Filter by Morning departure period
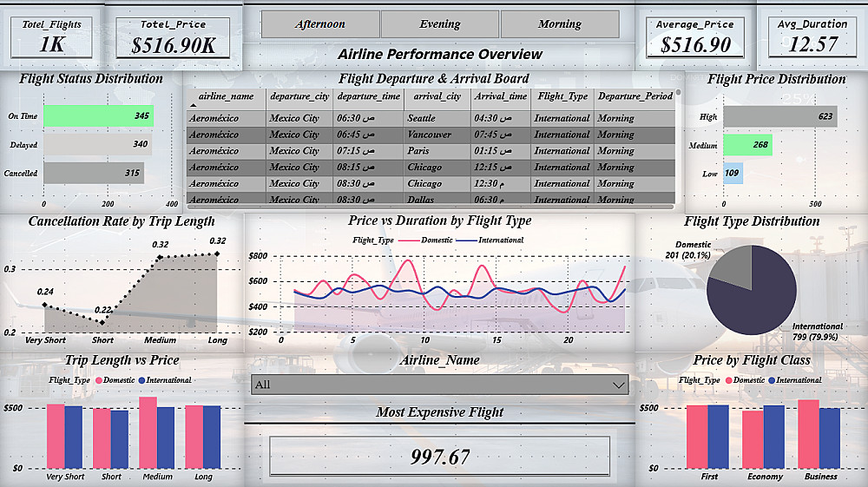The image size is (868, 487). pyautogui.click(x=560, y=24)
